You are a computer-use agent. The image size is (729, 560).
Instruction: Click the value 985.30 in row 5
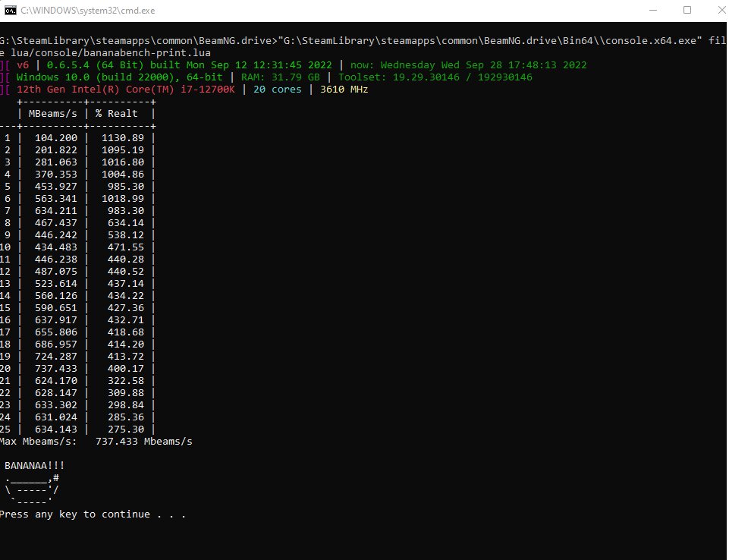(x=126, y=186)
